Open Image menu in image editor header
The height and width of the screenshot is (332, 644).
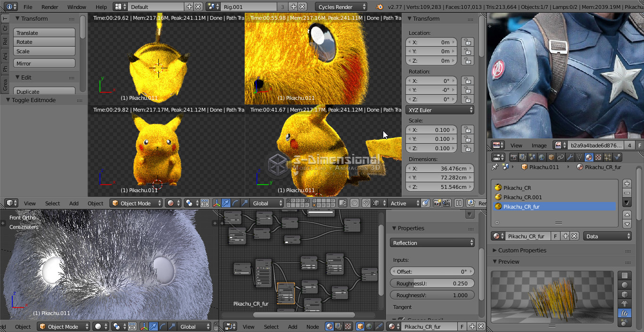tap(539, 145)
